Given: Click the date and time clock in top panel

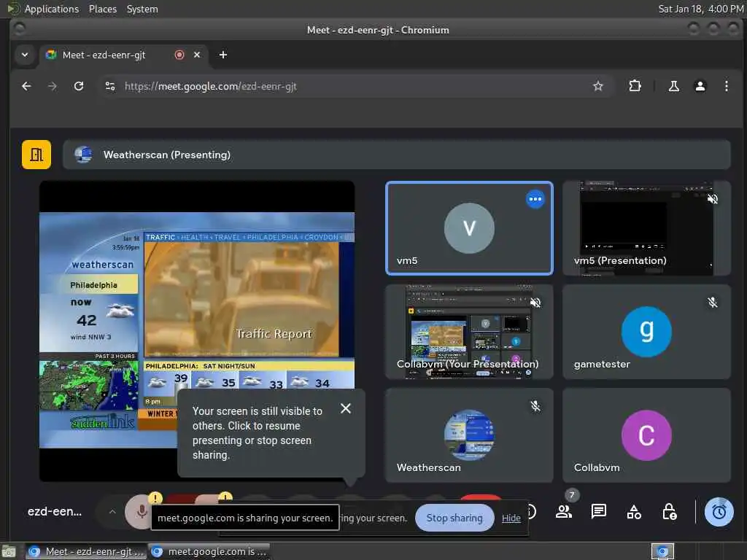Looking at the screenshot, I should 701,9.
